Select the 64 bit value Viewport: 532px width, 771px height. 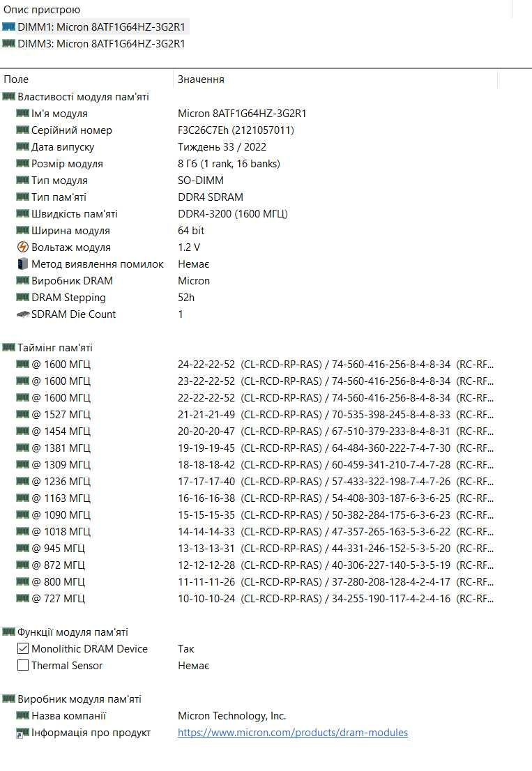pos(191,230)
